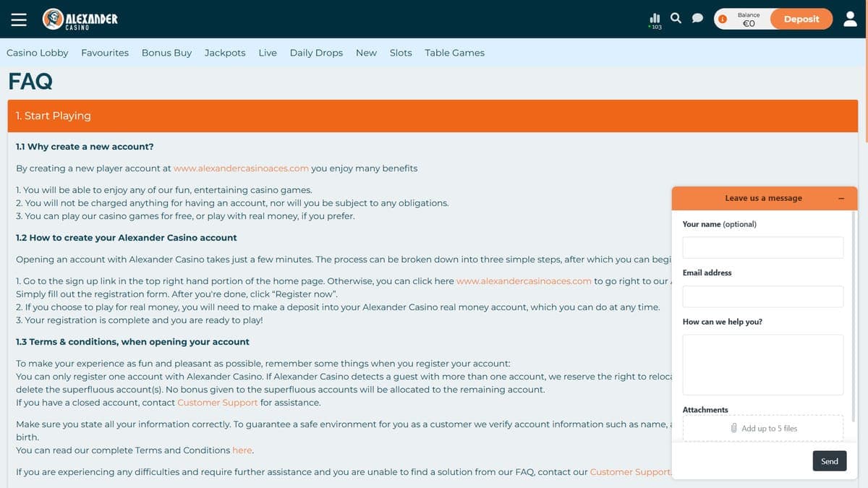Select the Table Games category
The width and height of the screenshot is (868, 488).
pyautogui.click(x=455, y=53)
